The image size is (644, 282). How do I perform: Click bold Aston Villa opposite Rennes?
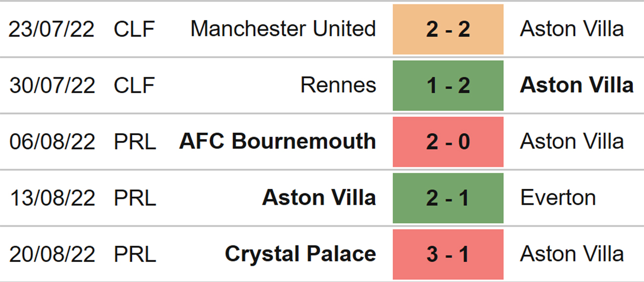(577, 85)
